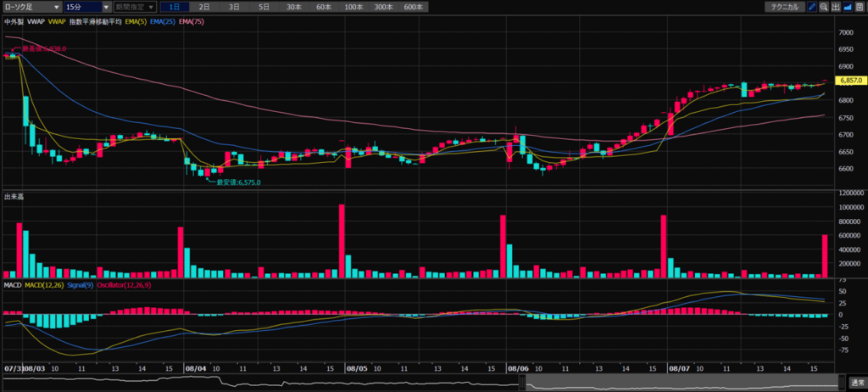
Task: Click the 指数平滑移動平均 legend label
Action: point(95,21)
